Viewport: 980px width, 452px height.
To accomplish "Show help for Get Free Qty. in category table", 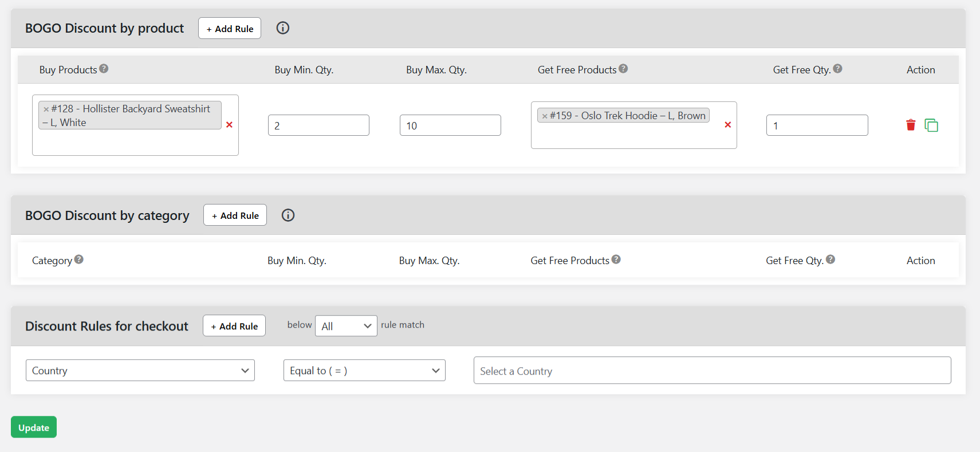I will pos(831,260).
